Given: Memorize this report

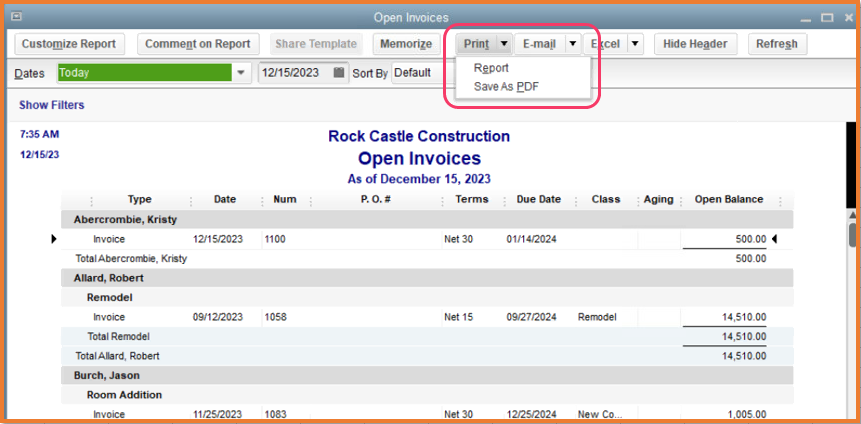Looking at the screenshot, I should tap(406, 44).
